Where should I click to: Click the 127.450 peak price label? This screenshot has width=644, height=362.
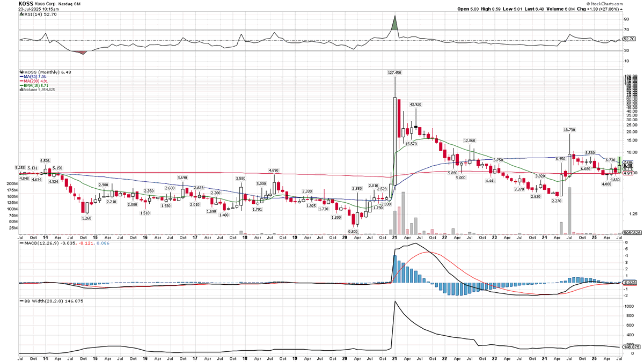click(394, 72)
